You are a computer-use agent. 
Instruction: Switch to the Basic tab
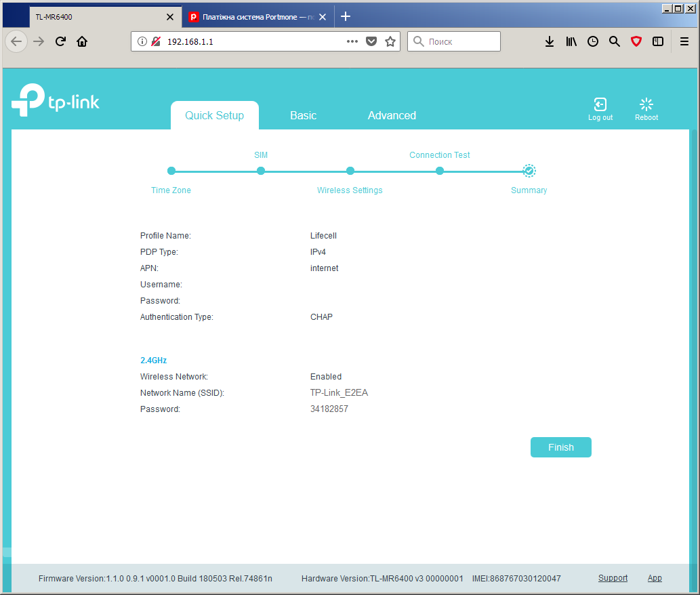[x=303, y=116]
